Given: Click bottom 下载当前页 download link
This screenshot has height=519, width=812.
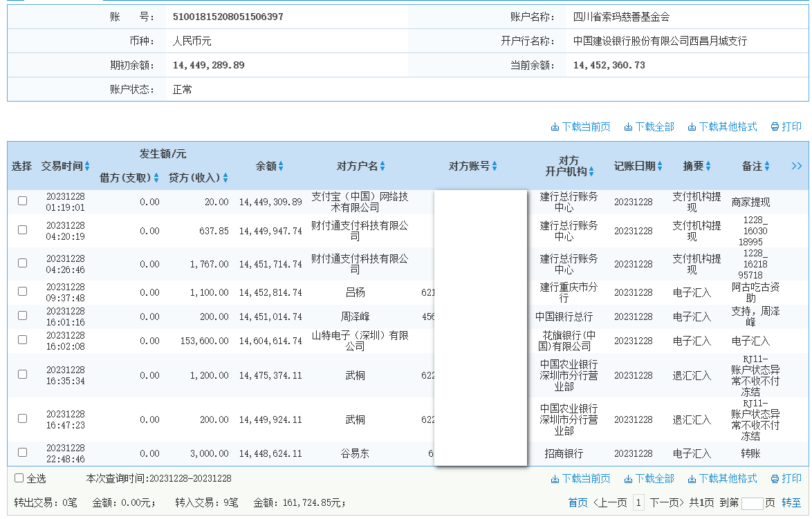Looking at the screenshot, I should point(580,479).
